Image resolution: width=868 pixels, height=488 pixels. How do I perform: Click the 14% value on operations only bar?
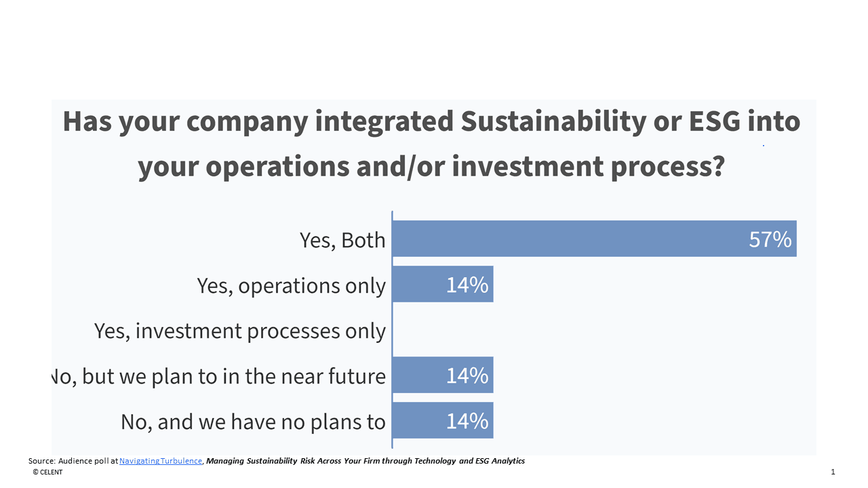pyautogui.click(x=467, y=285)
